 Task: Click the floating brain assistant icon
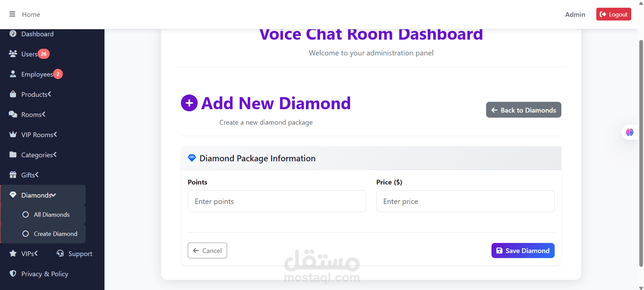(630, 132)
